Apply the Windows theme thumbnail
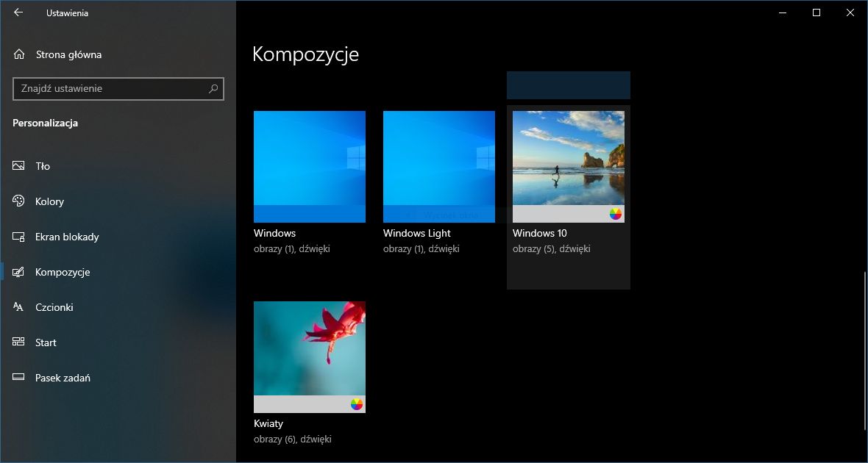The image size is (868, 463). (x=310, y=167)
